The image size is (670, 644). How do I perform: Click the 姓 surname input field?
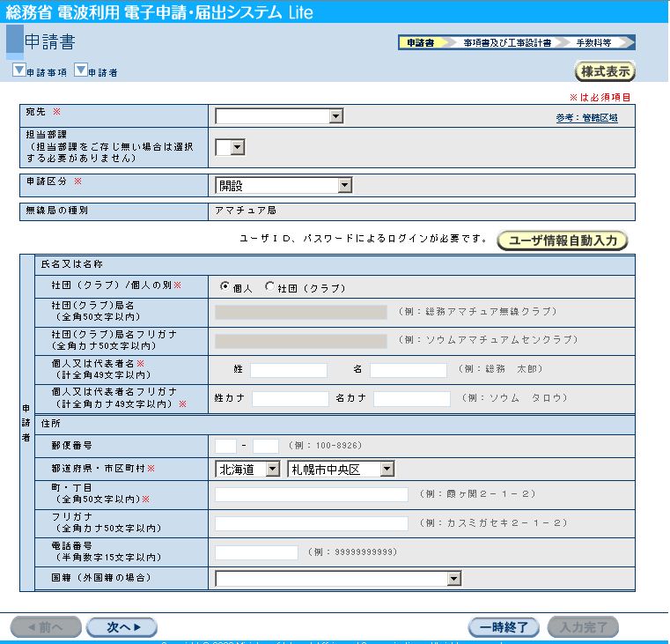point(288,370)
